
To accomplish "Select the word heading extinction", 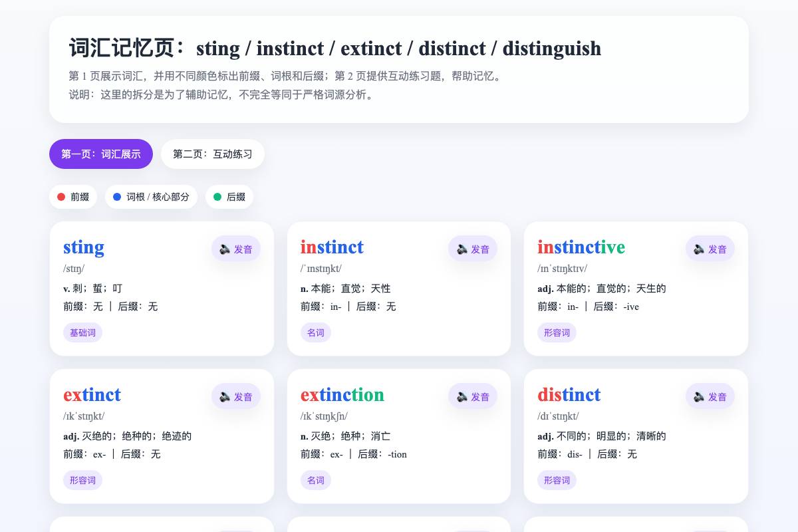I will pyautogui.click(x=342, y=395).
